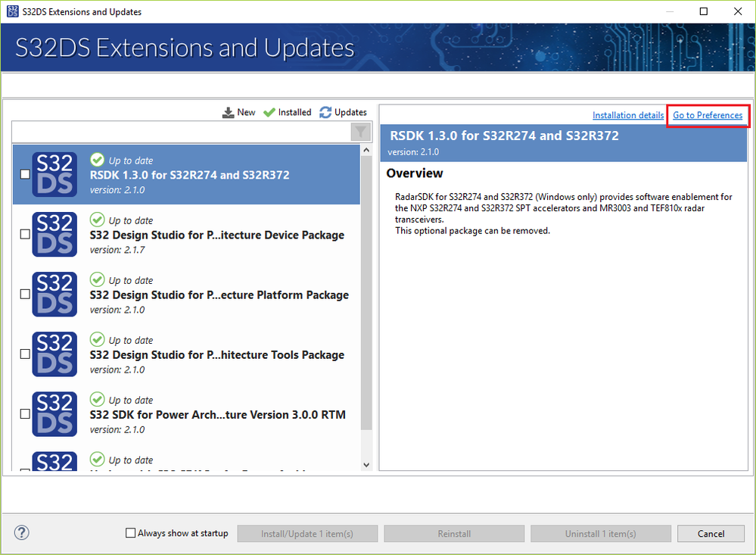Click the package search input field
Screen dimensions: 756x555
click(x=182, y=132)
